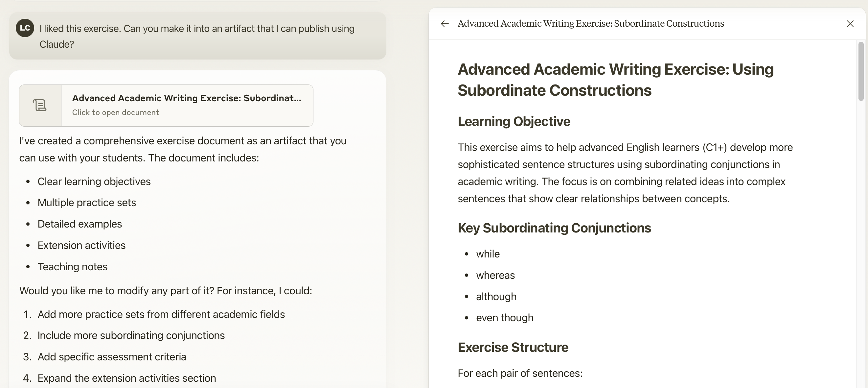Screen dimensions: 868x388
Task: Click the "Teaching notes" bullet item
Action: 73,267
